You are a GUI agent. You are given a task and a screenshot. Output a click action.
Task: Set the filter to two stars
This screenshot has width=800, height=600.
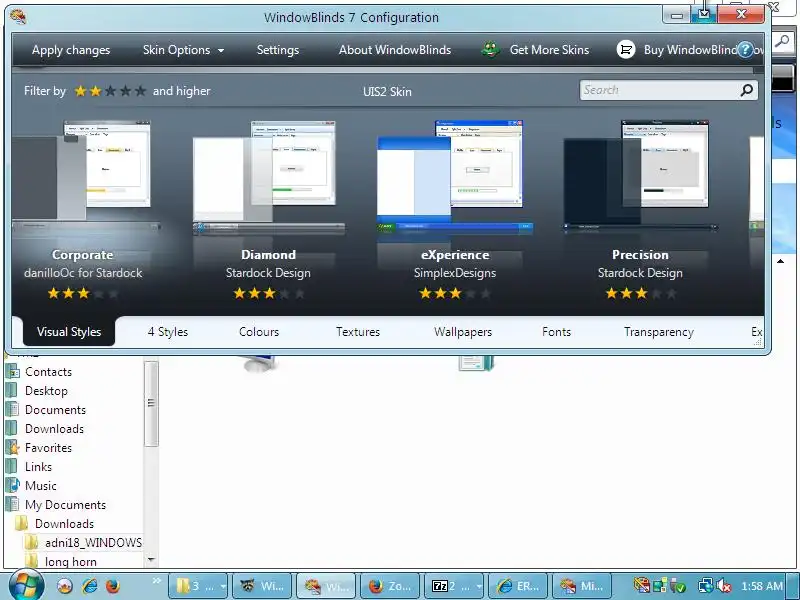95,91
